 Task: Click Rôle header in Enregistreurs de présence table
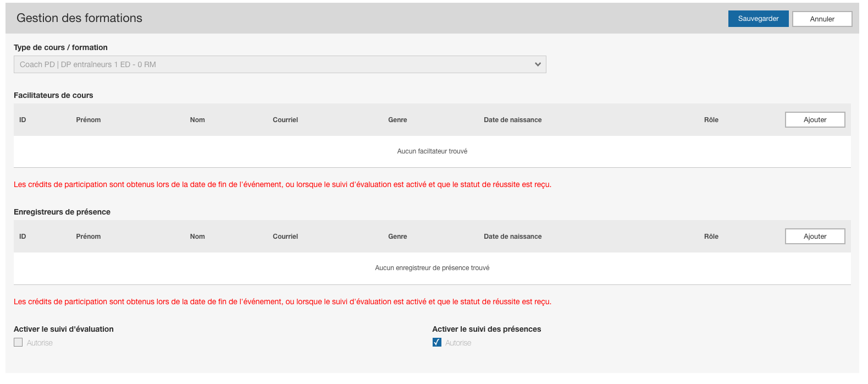[x=711, y=237]
